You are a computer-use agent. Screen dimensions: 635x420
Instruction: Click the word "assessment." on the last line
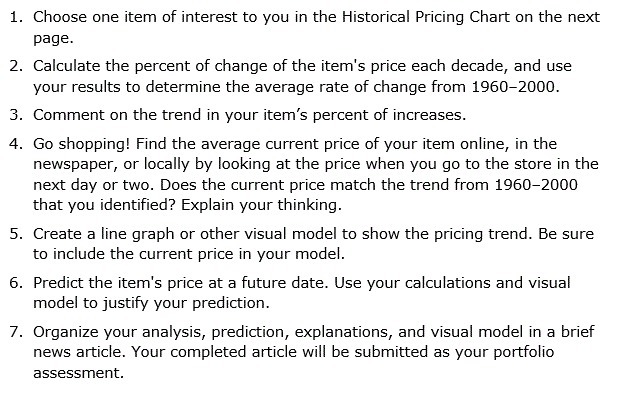pos(79,373)
